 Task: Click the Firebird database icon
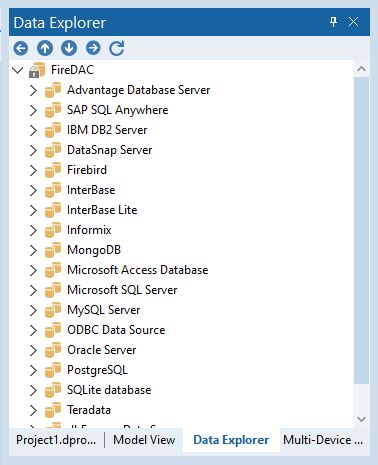[x=53, y=170]
